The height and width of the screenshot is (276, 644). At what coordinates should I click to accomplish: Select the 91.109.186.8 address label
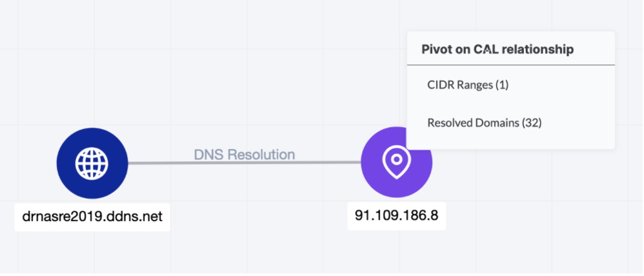point(396,215)
